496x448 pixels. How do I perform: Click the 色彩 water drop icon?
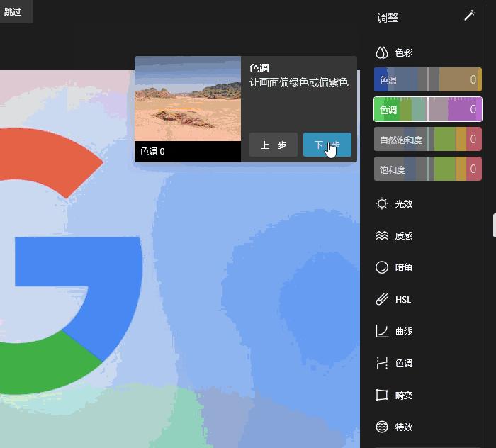click(381, 52)
